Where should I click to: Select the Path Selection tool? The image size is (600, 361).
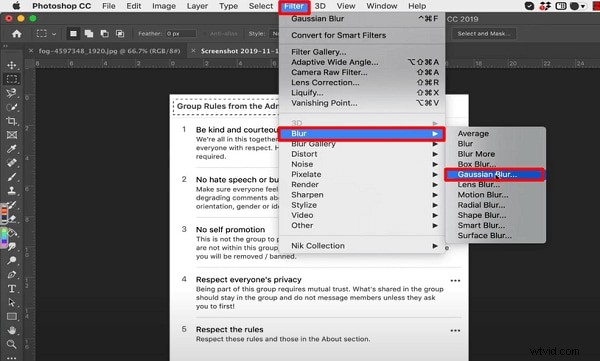(x=11, y=302)
